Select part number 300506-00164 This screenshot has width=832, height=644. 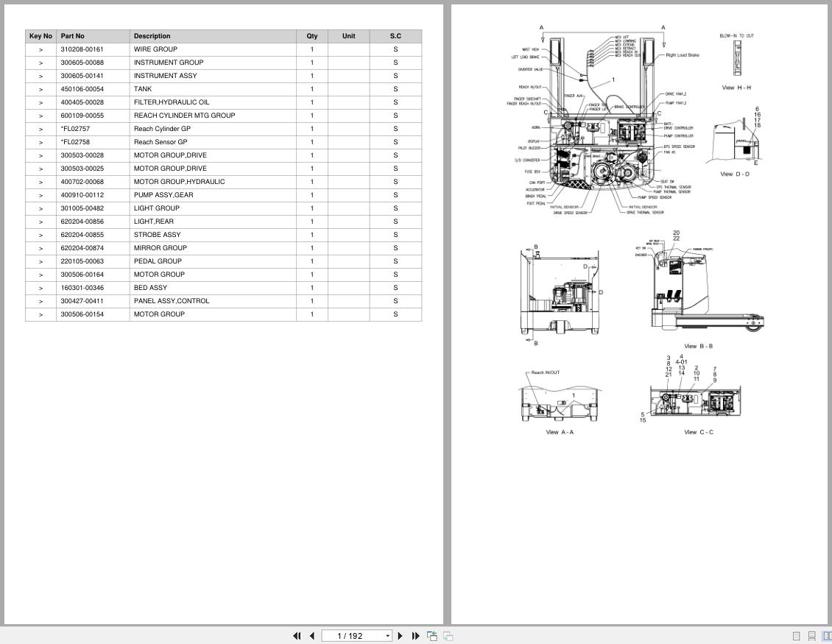click(82, 275)
